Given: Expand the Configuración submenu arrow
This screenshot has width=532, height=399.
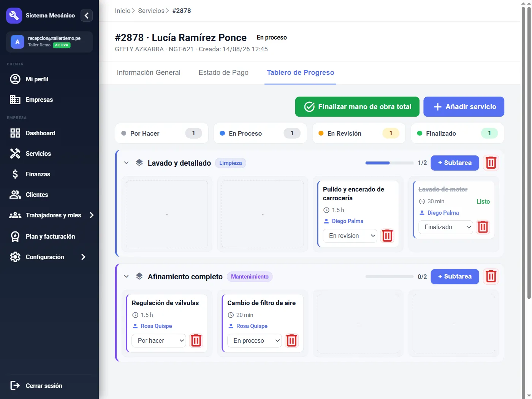Looking at the screenshot, I should click(x=83, y=257).
